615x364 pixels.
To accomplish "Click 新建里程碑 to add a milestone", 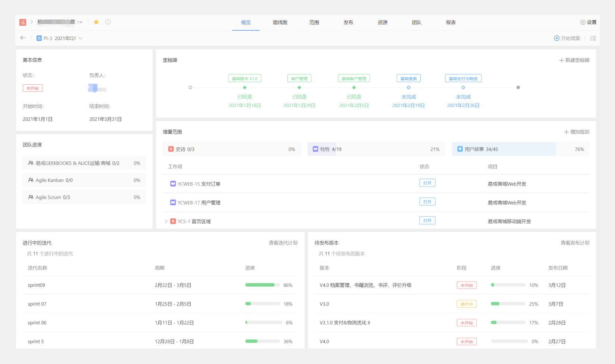I will 574,60.
